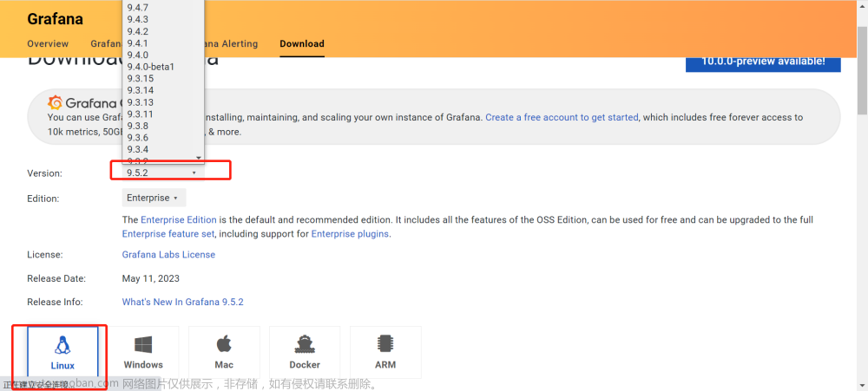
Task: Open the Edition dropdown set to Enterprise
Action: coord(154,198)
